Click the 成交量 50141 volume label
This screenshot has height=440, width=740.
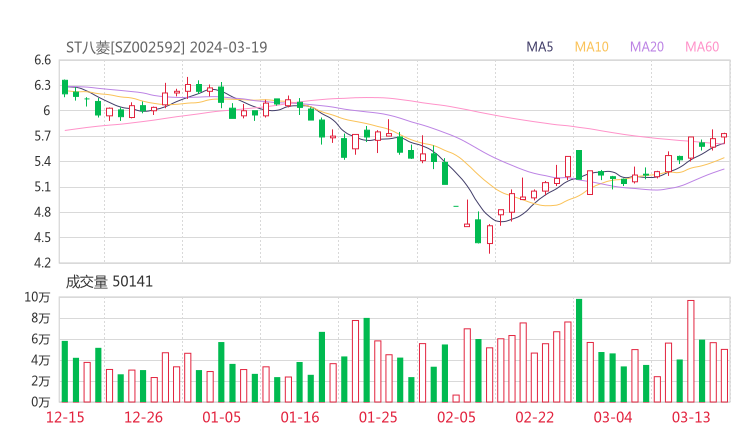click(109, 281)
